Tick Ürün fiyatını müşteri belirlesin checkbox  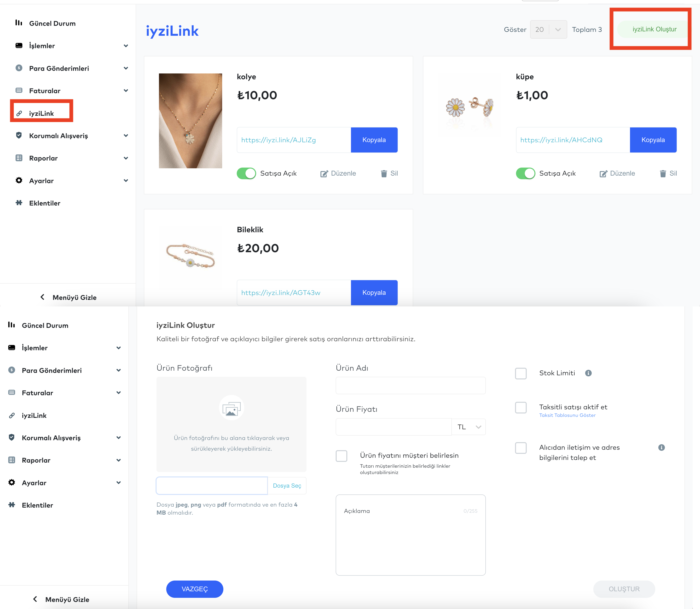(341, 456)
